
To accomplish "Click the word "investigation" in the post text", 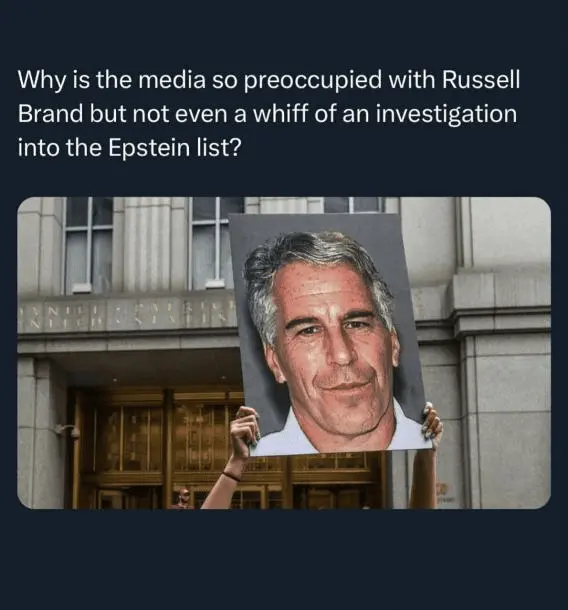I will pos(446,115).
